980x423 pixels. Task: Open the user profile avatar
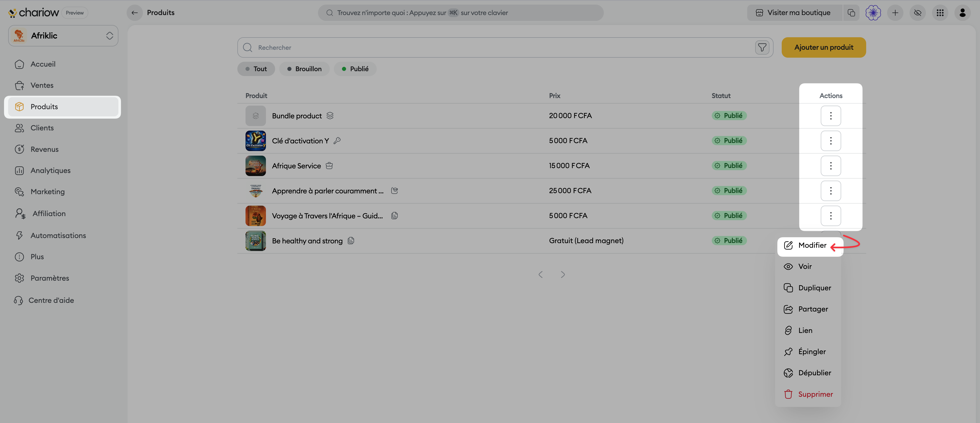(962, 13)
